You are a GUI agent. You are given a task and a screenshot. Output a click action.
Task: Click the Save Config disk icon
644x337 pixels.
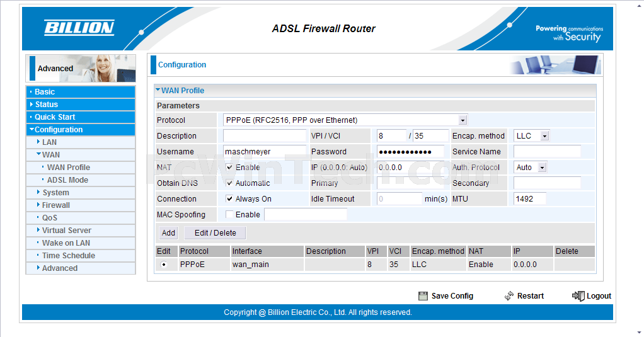tap(423, 296)
